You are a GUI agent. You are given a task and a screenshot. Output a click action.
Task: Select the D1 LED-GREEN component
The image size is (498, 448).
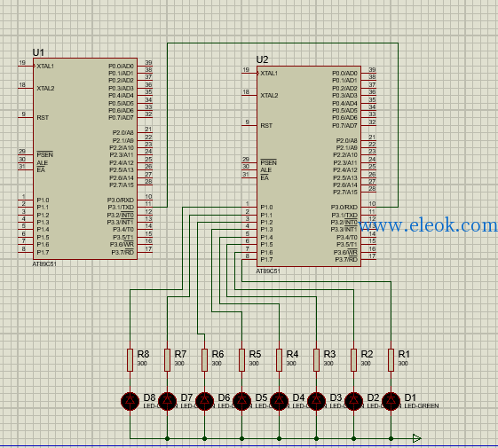click(391, 401)
